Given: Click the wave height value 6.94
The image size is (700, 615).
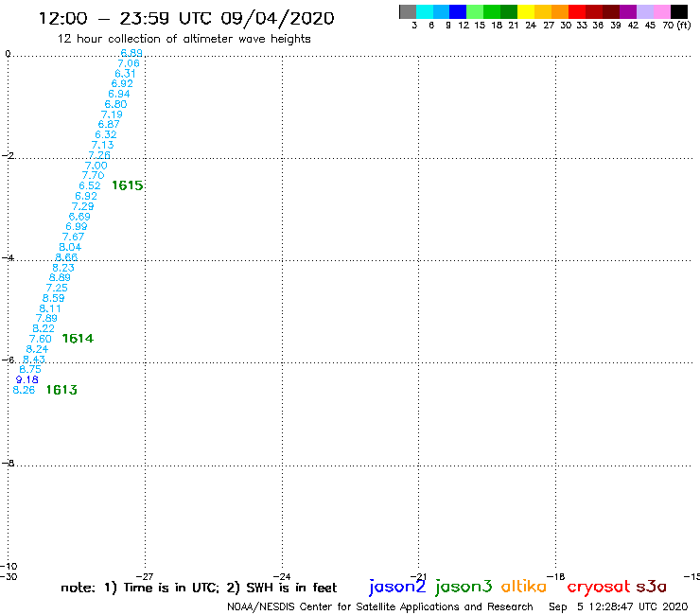Looking at the screenshot, I should click(119, 94).
